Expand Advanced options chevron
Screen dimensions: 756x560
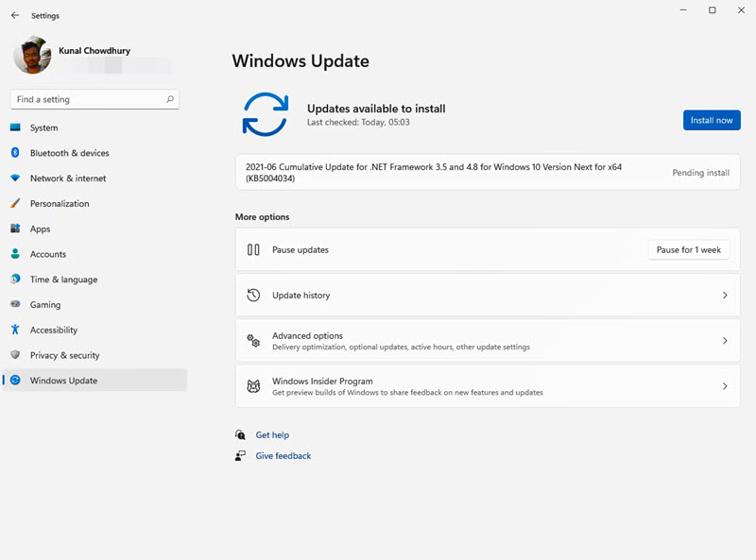725,341
